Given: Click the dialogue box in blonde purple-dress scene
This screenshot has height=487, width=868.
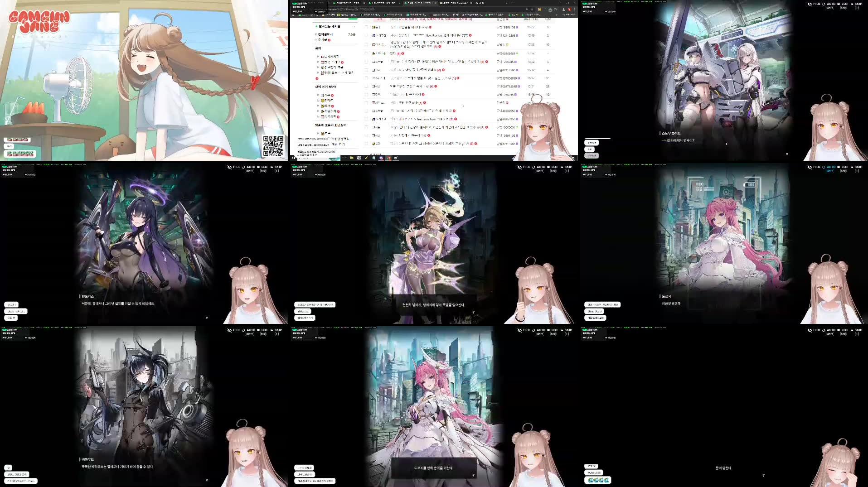Looking at the screenshot, I should [434, 305].
